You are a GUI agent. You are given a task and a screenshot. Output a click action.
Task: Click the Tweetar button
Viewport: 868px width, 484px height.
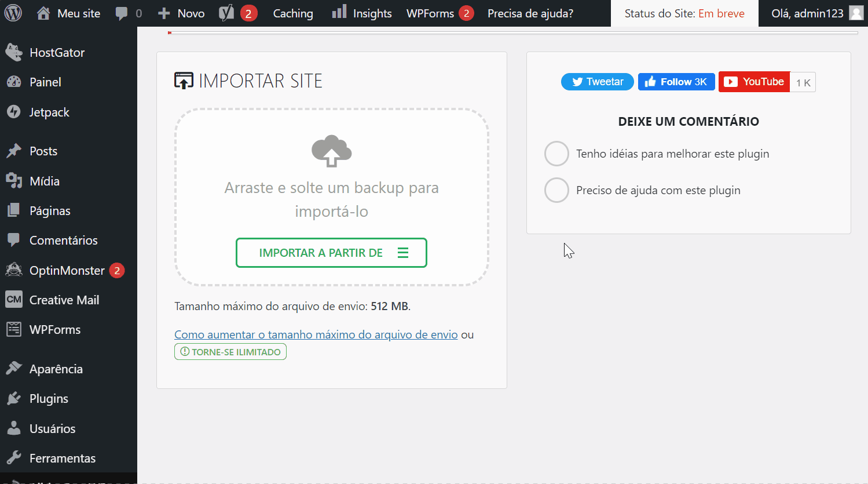coord(598,82)
